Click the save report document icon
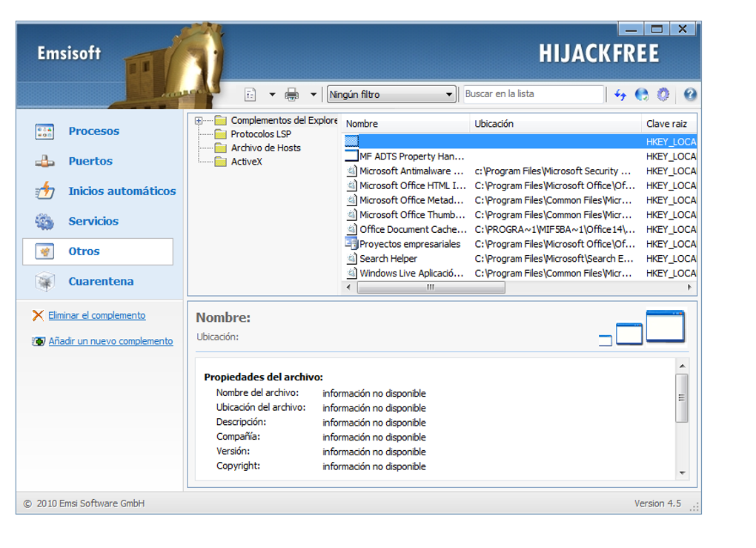 tap(251, 95)
